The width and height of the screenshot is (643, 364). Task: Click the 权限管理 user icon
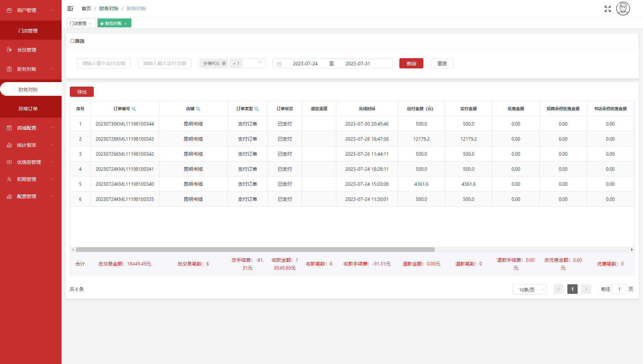click(x=9, y=179)
